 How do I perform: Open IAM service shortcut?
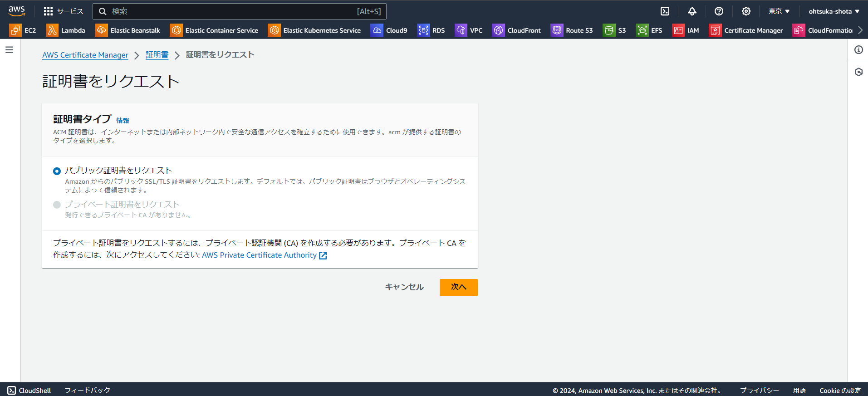[x=686, y=30]
